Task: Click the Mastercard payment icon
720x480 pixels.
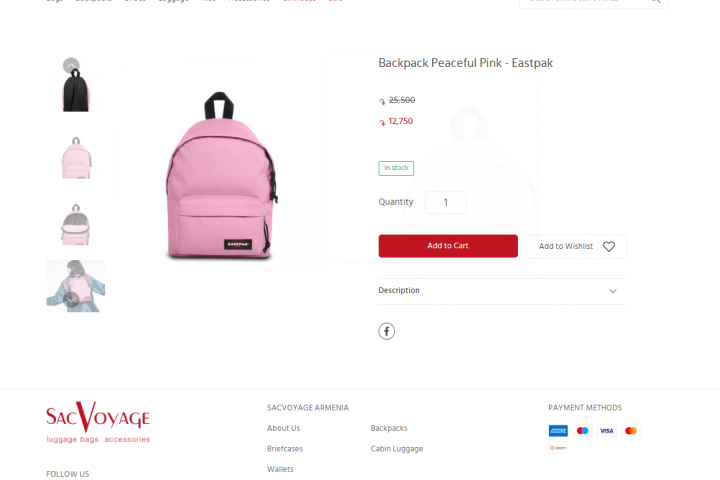Action: coord(631,430)
